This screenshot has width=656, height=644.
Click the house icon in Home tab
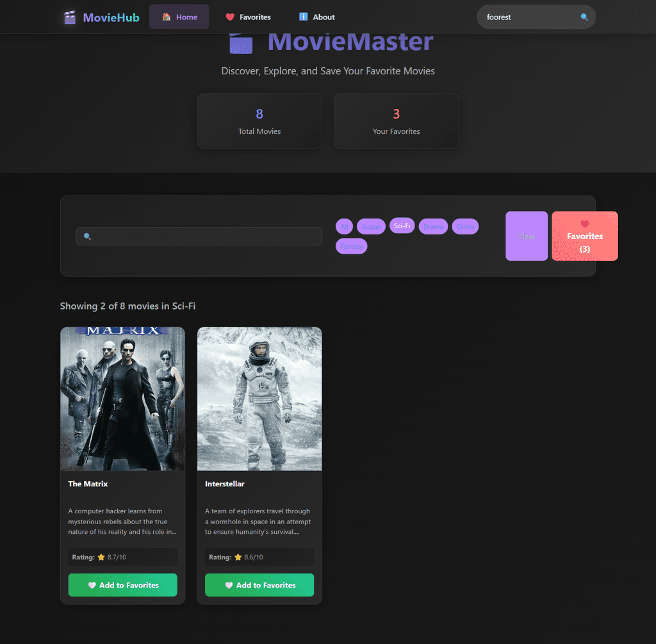point(167,17)
